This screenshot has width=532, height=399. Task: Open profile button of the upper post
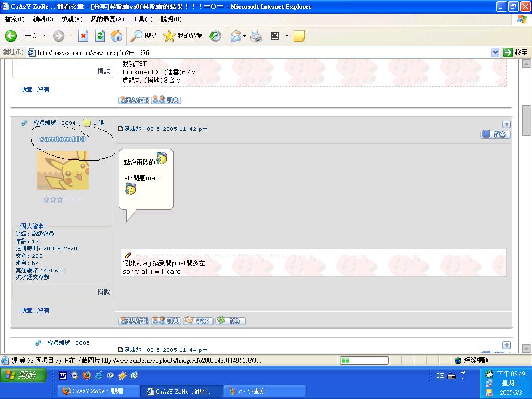point(134,100)
